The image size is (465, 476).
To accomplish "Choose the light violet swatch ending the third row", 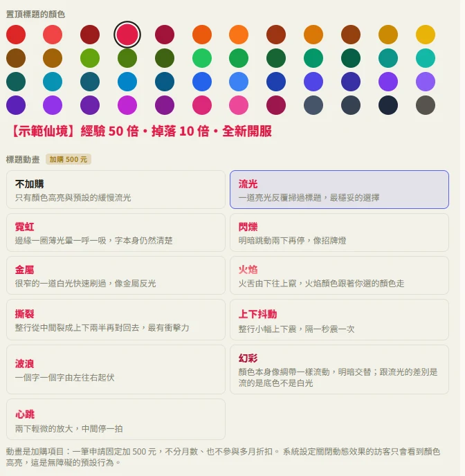I will click(x=426, y=82).
